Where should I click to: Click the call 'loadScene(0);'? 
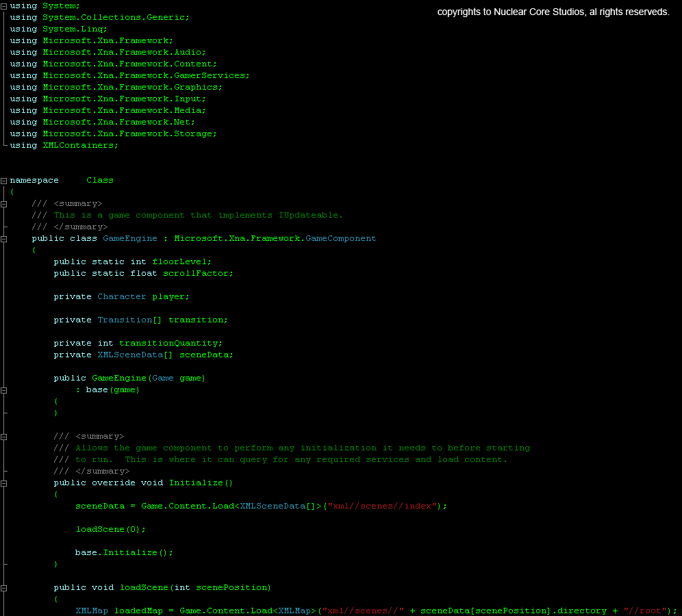click(111, 530)
